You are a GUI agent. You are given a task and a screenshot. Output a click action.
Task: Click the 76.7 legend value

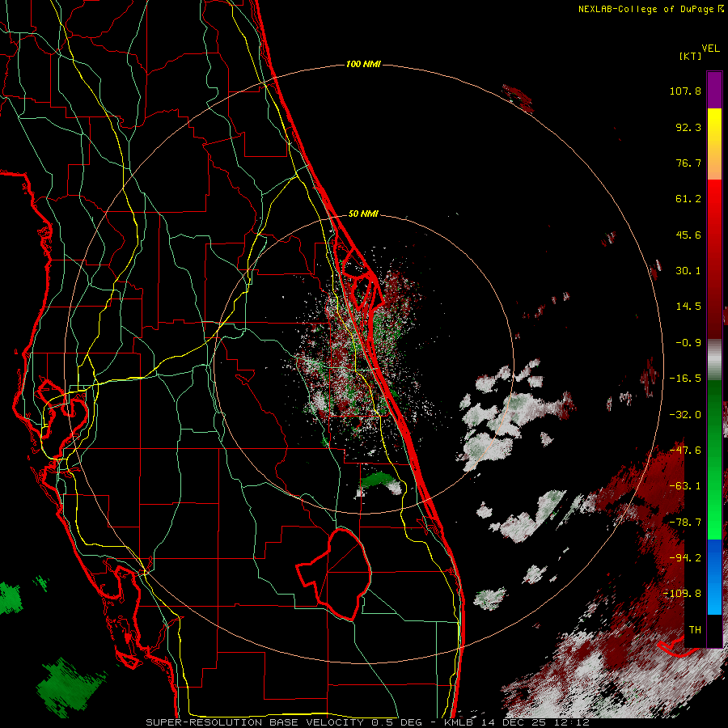688,163
